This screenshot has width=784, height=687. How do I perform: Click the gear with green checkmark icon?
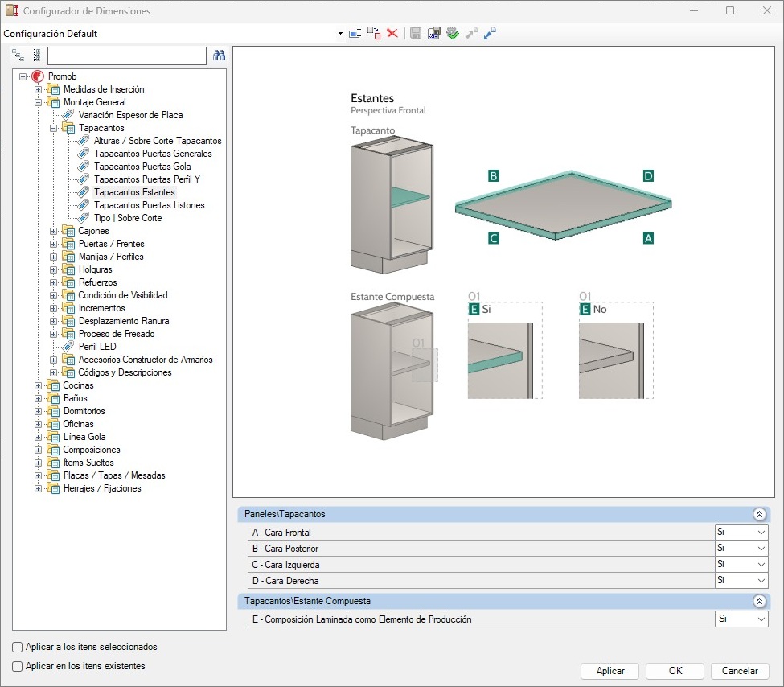[x=453, y=33]
